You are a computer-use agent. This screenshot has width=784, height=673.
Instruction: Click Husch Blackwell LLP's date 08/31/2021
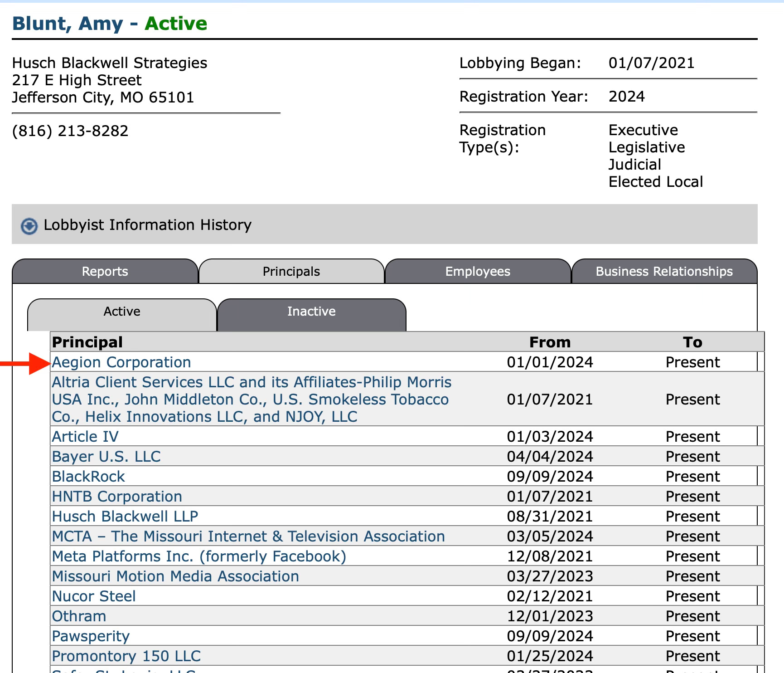coord(550,517)
